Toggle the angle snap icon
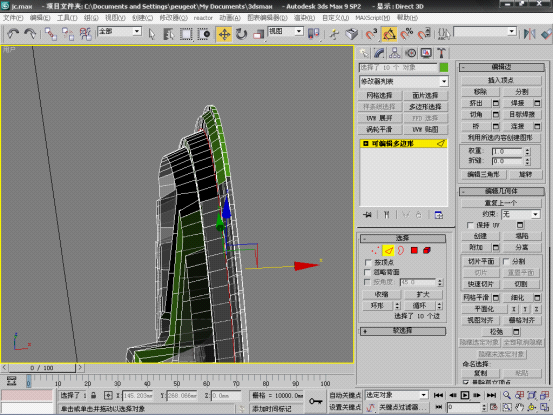Screen dimensions: 553x415 (x=389, y=34)
